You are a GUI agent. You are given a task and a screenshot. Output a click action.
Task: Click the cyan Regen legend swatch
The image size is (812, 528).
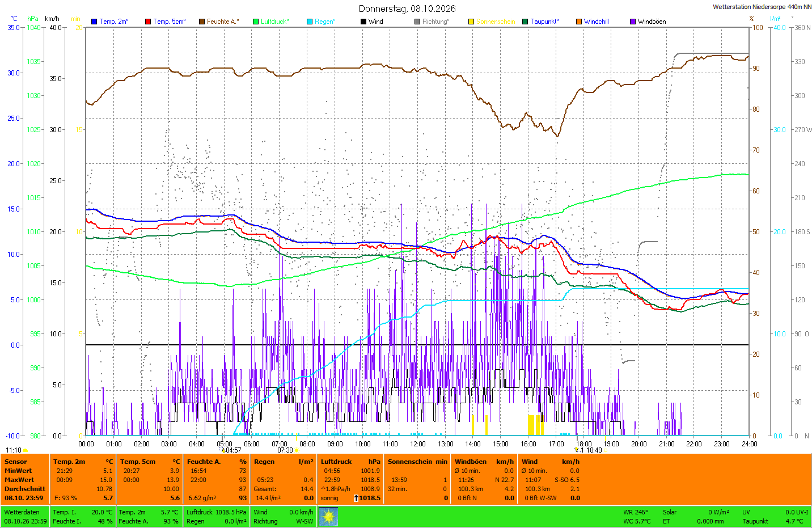coord(310,22)
